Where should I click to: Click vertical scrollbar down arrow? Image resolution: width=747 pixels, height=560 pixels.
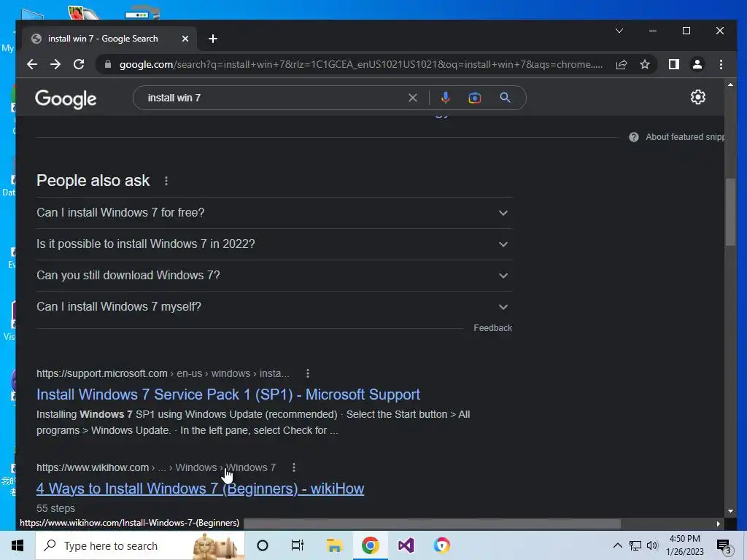730,511
